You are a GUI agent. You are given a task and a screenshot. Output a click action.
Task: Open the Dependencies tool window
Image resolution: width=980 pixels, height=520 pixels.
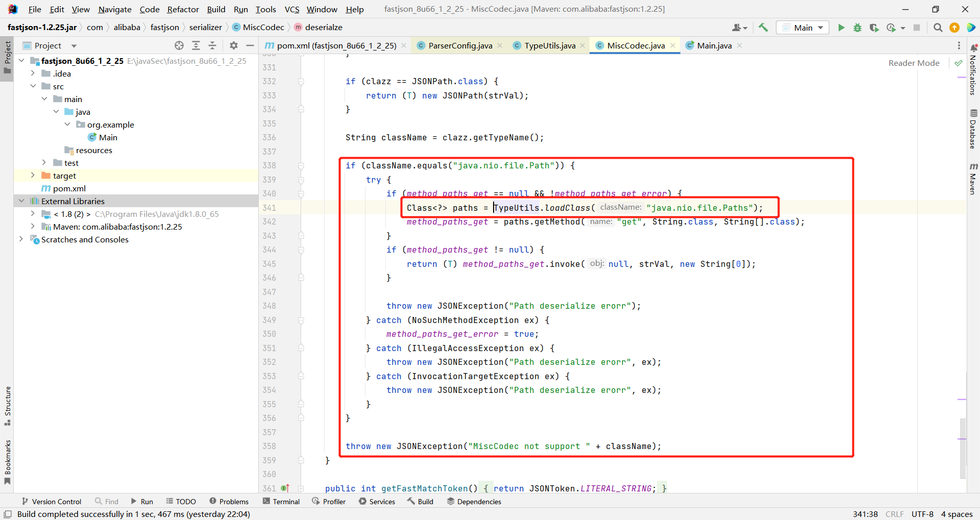click(x=474, y=502)
